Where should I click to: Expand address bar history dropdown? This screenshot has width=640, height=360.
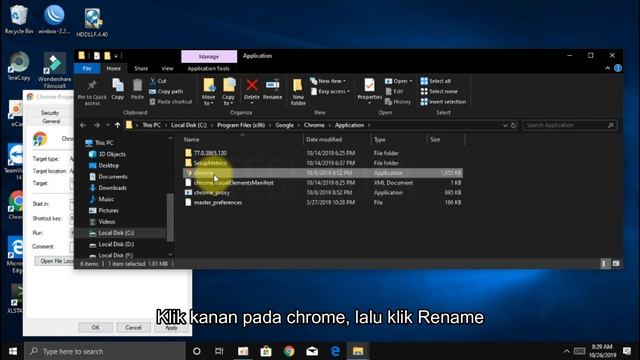pos(505,125)
